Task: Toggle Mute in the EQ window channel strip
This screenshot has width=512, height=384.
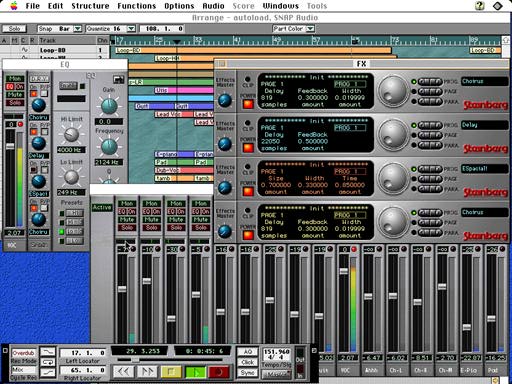Action: pyautogui.click(x=15, y=95)
